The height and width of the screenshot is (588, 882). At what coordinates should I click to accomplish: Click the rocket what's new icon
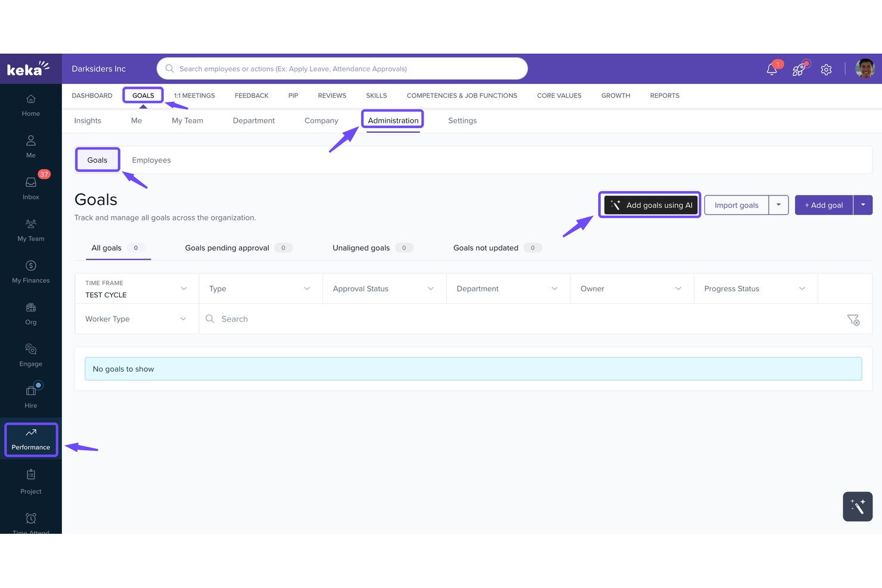point(799,69)
